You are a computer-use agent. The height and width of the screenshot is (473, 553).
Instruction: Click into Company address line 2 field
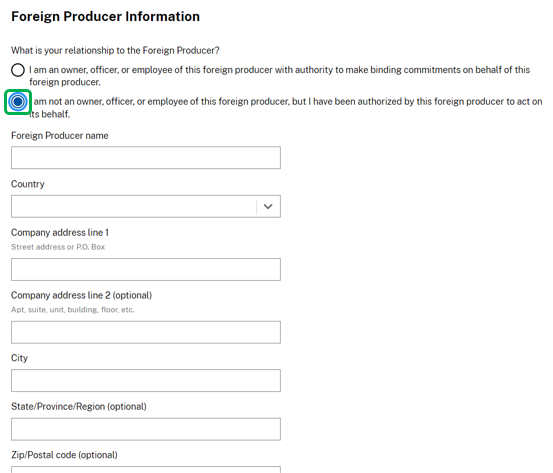pyautogui.click(x=146, y=332)
